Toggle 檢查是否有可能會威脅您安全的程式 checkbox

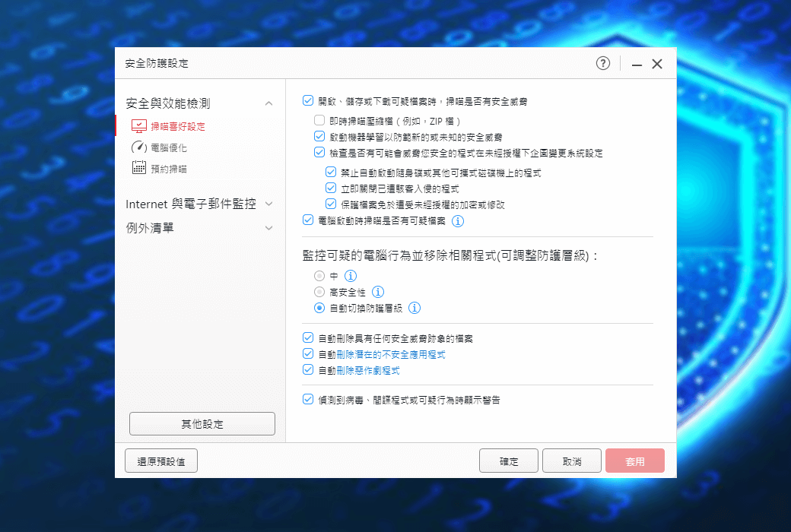pos(319,152)
